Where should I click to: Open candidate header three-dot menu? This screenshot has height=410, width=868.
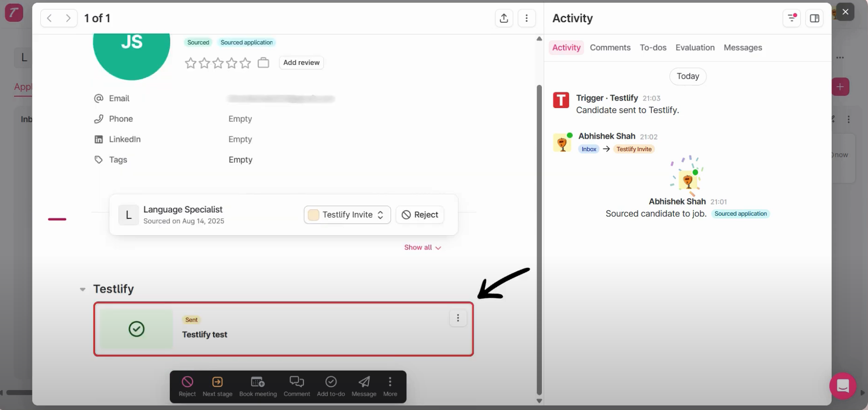coord(527,18)
